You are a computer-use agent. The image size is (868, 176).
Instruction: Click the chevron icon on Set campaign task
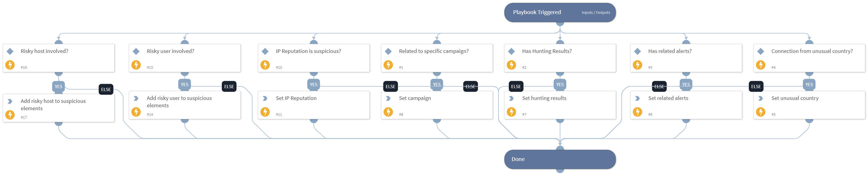tap(388, 98)
